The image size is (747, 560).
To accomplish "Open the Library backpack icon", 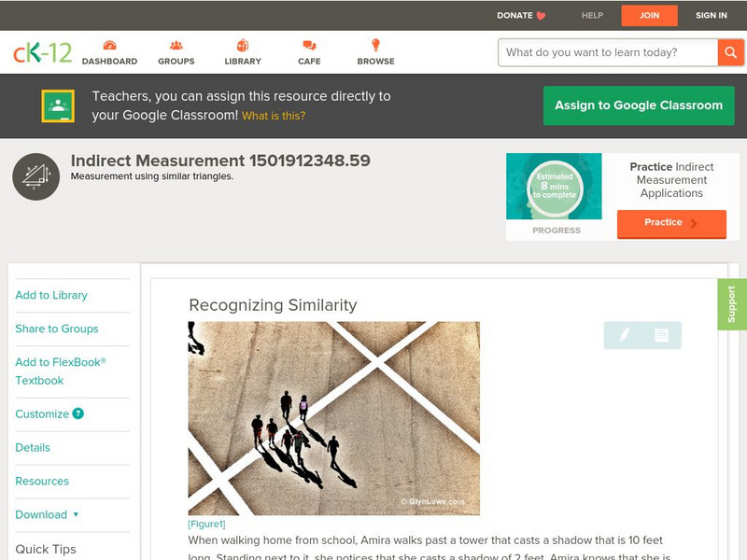I will [243, 45].
